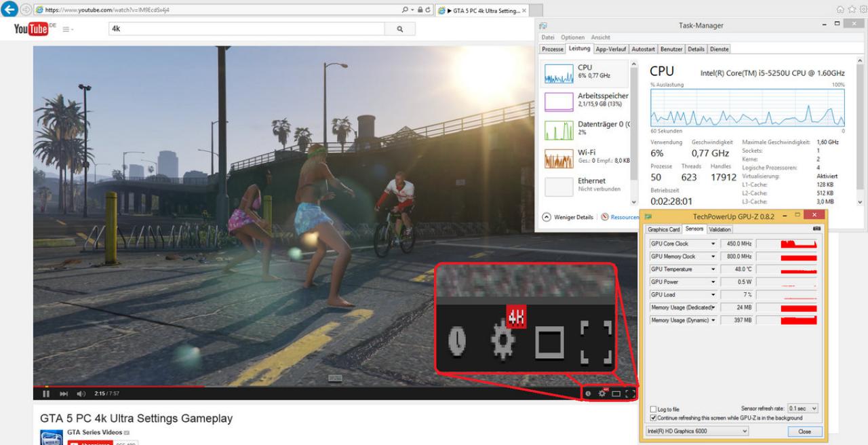
Task: Open Sensor refresh rate dropdown
Action: (803, 408)
